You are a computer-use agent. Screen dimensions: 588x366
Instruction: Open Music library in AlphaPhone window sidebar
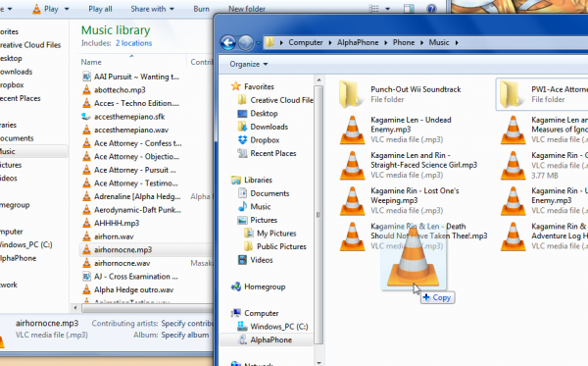[254, 206]
